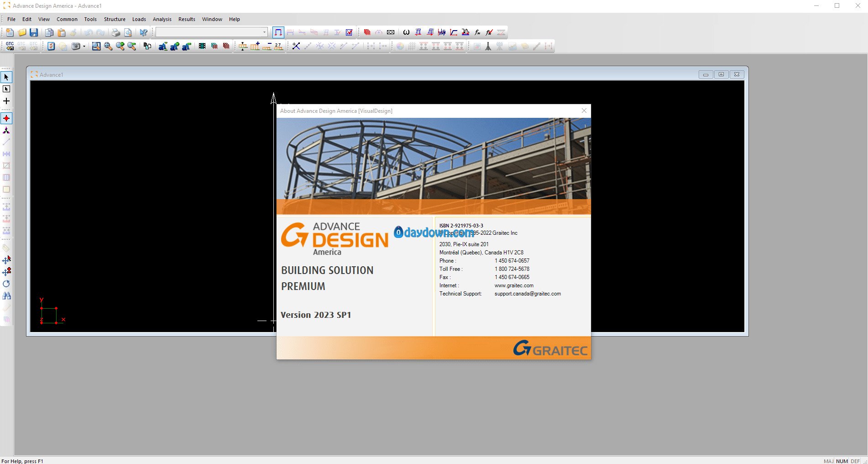Open the Loads menu
Viewport: 868px width, 464px height.
(x=139, y=19)
